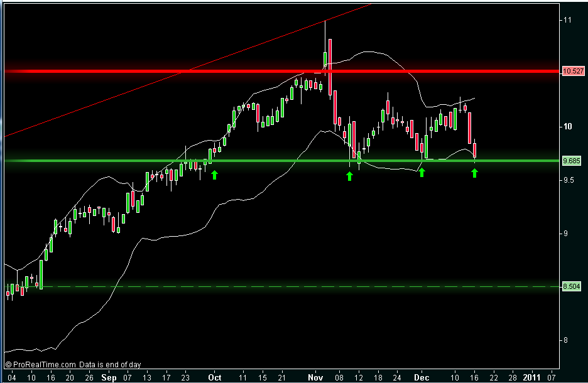
Task: Select the price axis value 10
Action: (x=568, y=127)
